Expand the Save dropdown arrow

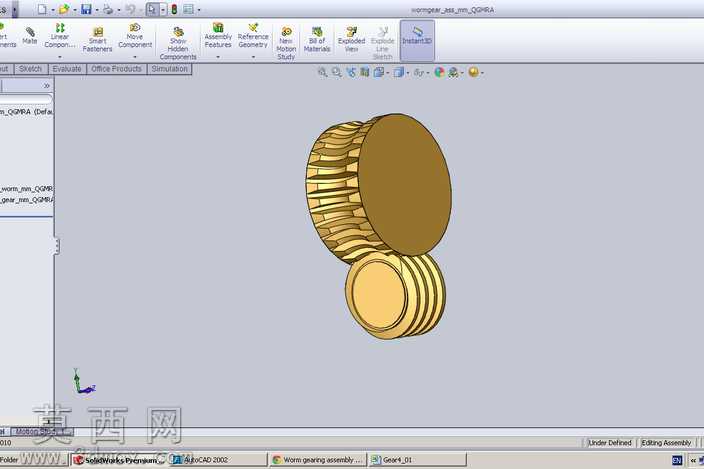pos(97,10)
